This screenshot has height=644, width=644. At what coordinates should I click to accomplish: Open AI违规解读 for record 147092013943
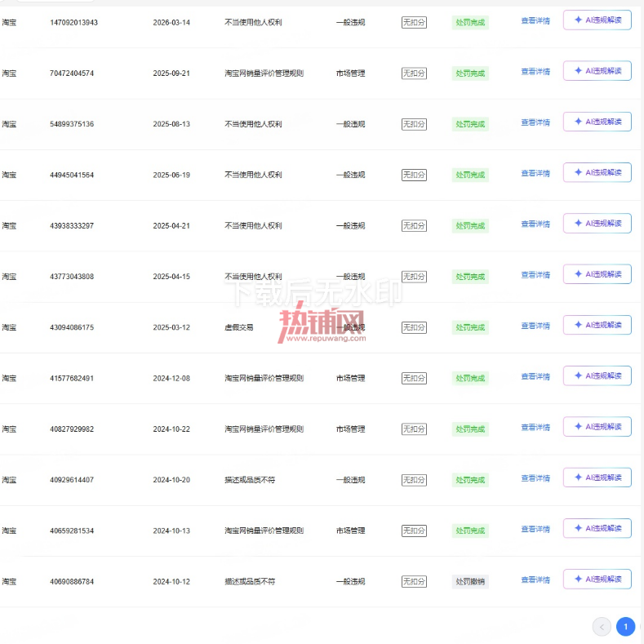(x=597, y=20)
